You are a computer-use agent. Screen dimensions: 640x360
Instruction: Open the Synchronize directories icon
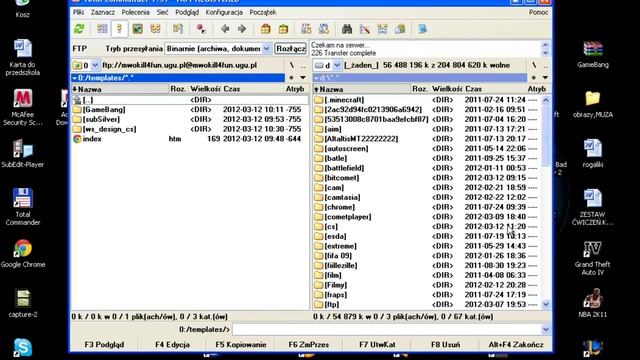pyautogui.click(x=382, y=29)
